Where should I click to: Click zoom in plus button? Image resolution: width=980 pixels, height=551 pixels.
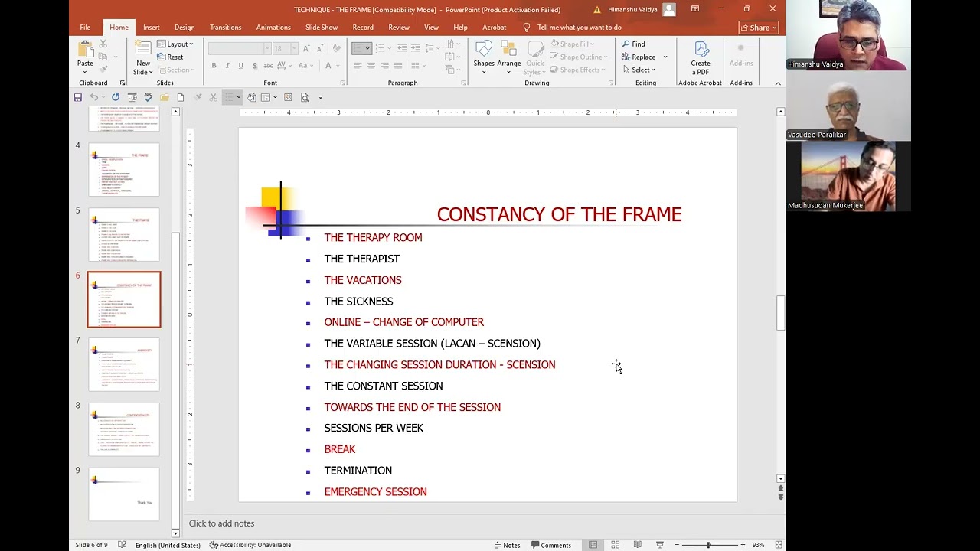(742, 545)
